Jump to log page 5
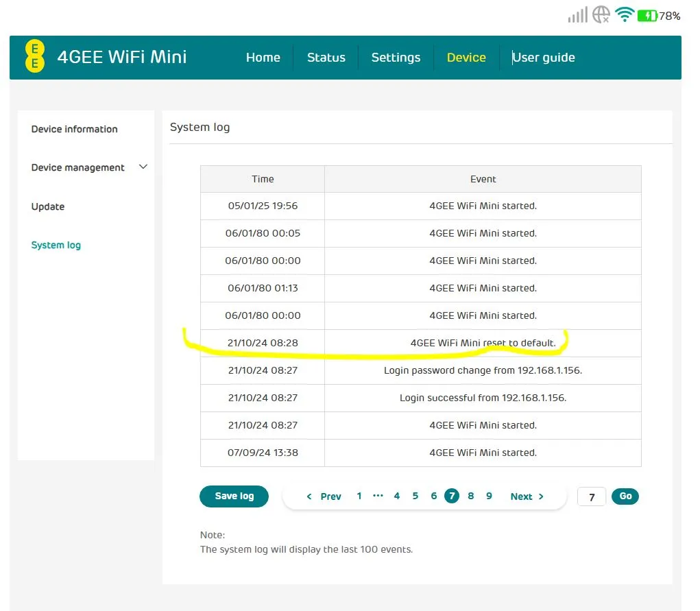The image size is (700, 611). 415,496
